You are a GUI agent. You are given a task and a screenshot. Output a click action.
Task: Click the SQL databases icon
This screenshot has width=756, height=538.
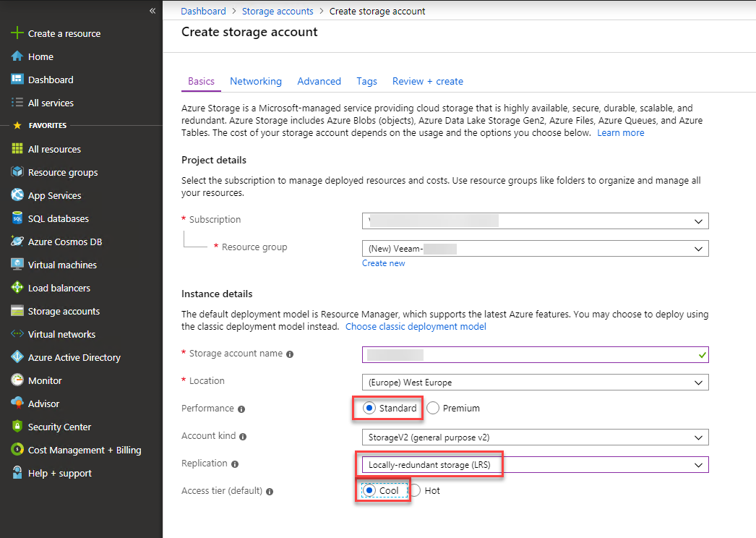[x=17, y=218]
